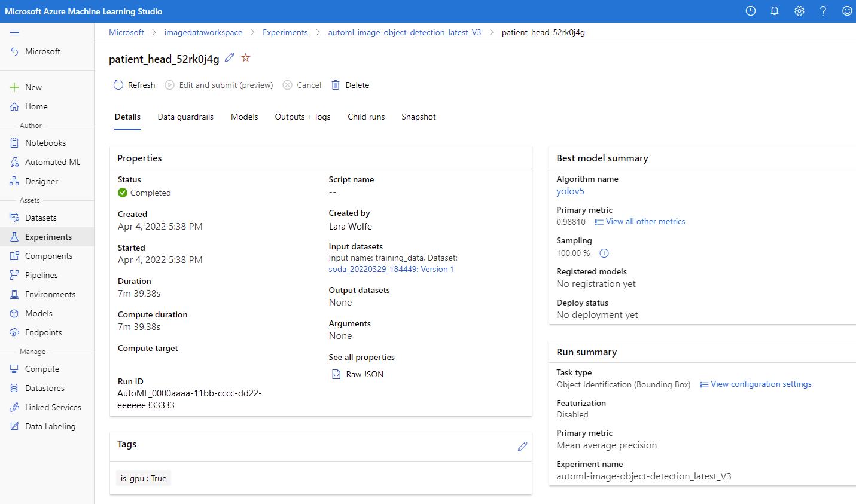The width and height of the screenshot is (856, 504).
Task: Click the Refresh button label
Action: 141,85
